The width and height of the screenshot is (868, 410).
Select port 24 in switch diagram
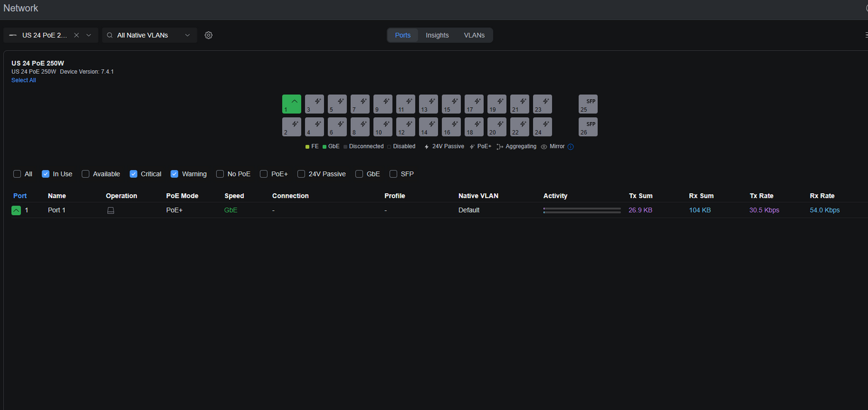pos(542,127)
